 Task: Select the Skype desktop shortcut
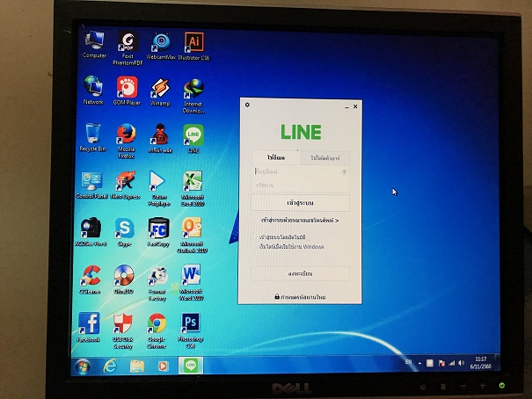tap(125, 232)
